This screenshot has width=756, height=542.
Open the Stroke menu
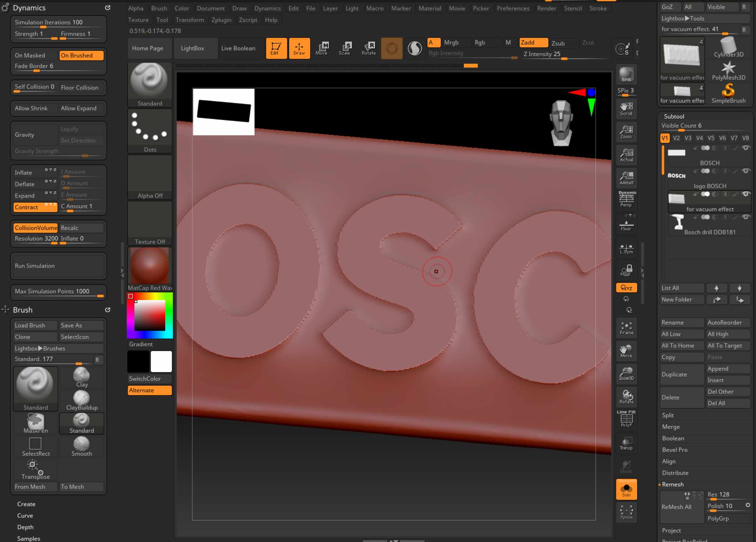(598, 8)
